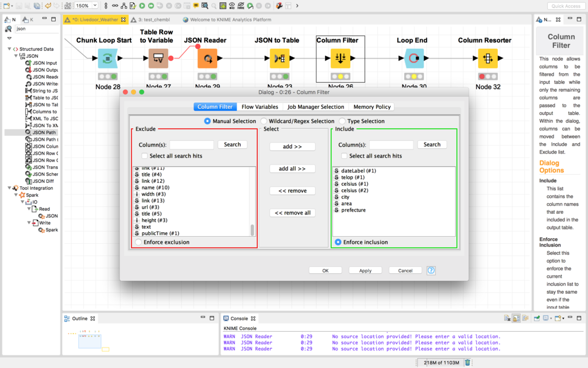Toggle hide node names icon

click(x=241, y=6)
